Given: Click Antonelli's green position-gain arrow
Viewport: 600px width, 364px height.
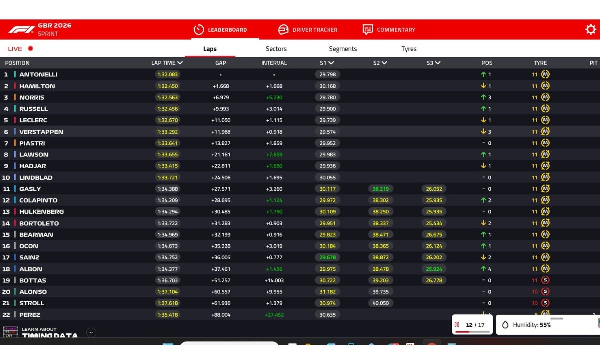Looking at the screenshot, I should 483,74.
